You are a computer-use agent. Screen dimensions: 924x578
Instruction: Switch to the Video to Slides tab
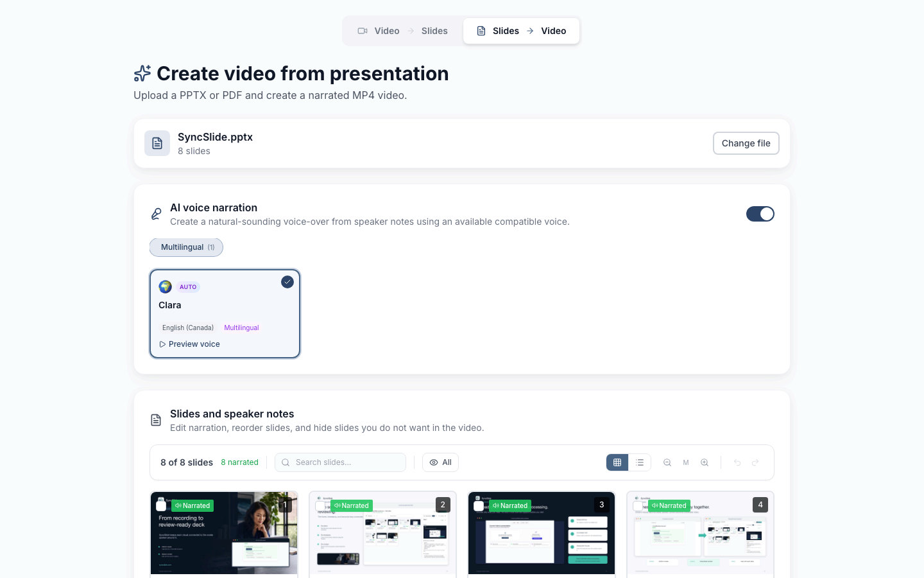pyautogui.click(x=402, y=31)
